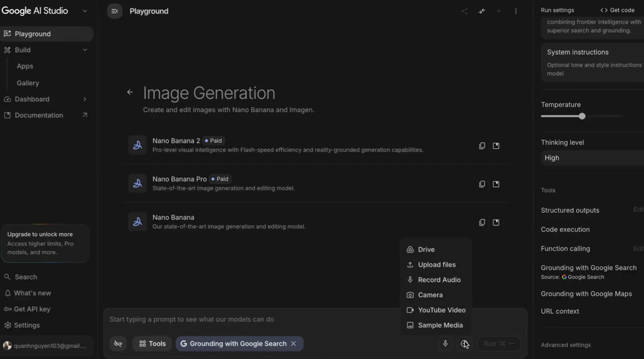Open Nano Banana Pro details icon
Image resolution: width=644 pixels, height=359 pixels.
[496, 184]
